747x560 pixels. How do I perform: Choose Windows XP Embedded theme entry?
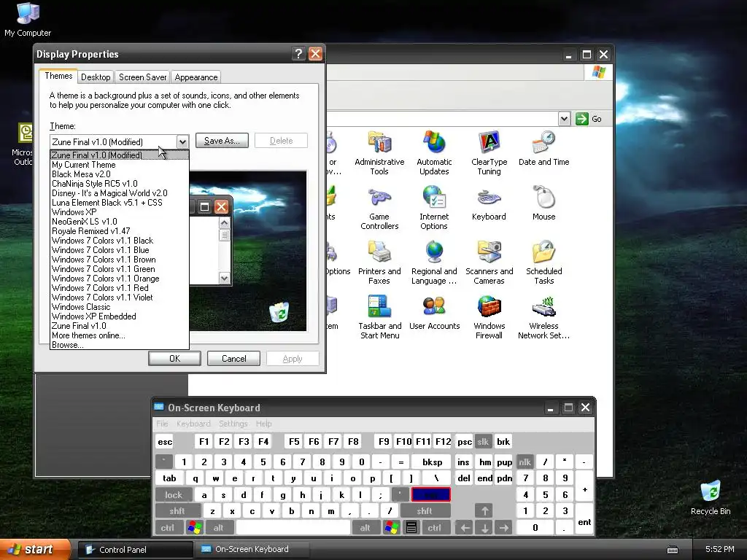(120, 316)
